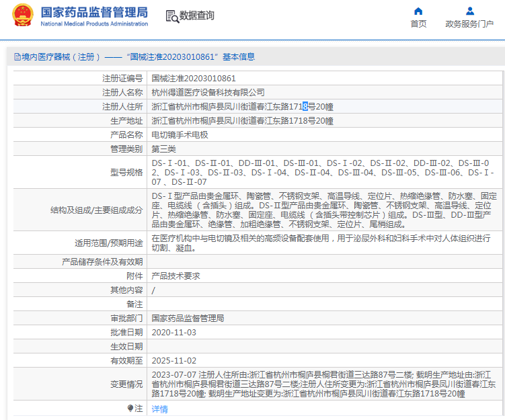The height and width of the screenshot is (420, 505).
Task: Select the 注册证编号 label cell
Action: (x=122, y=78)
